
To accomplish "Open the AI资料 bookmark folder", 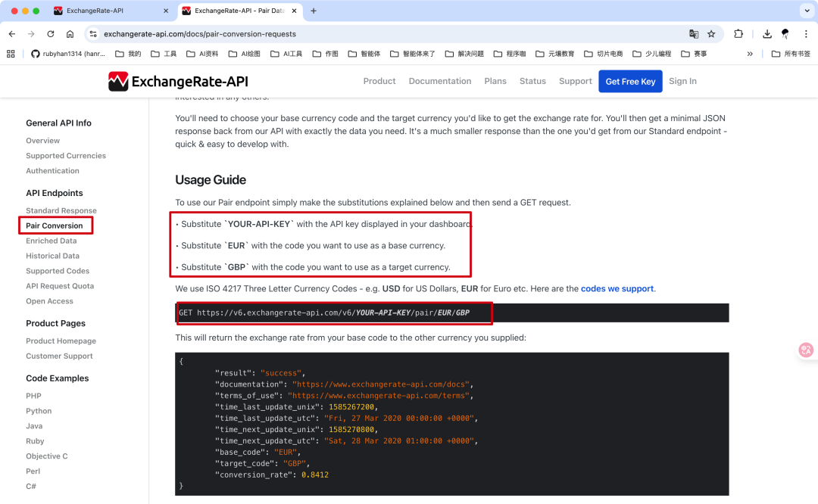I will click(x=202, y=54).
